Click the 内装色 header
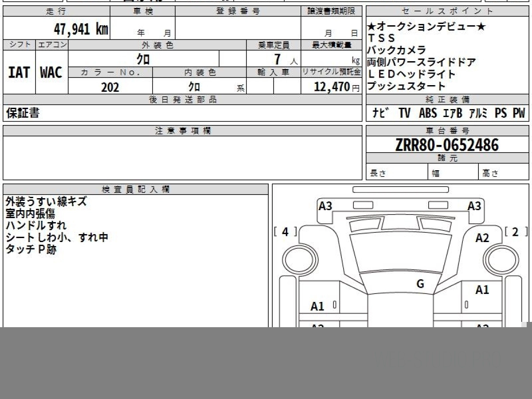The image size is (532, 399). click(x=199, y=72)
